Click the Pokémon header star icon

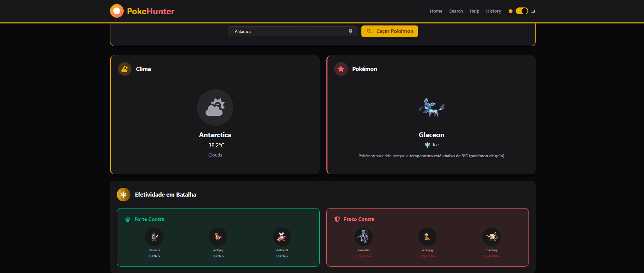(x=341, y=69)
